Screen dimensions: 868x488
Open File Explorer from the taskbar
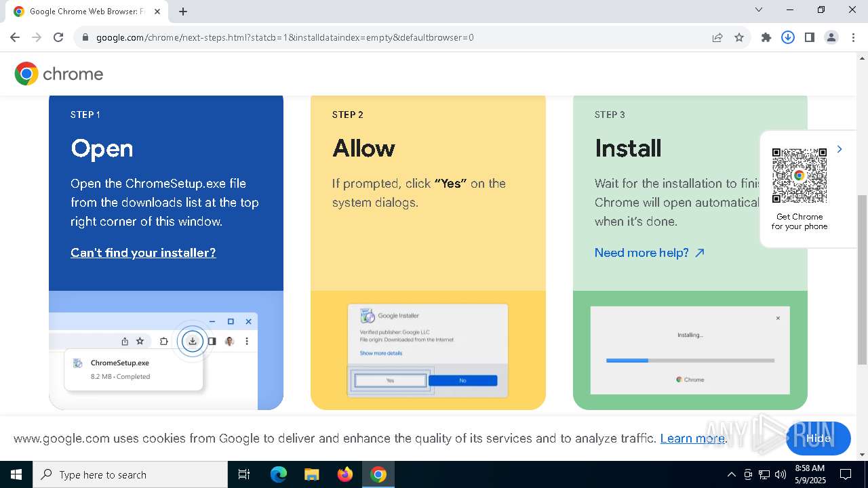point(312,474)
